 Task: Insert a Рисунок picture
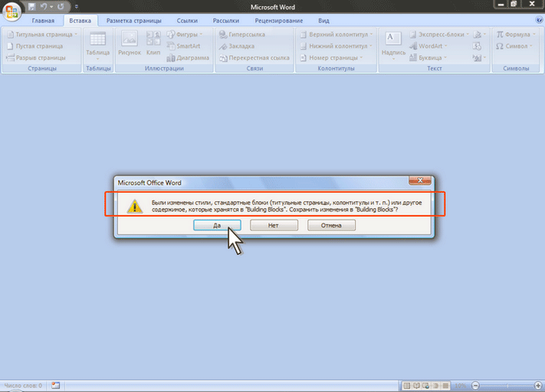click(130, 43)
